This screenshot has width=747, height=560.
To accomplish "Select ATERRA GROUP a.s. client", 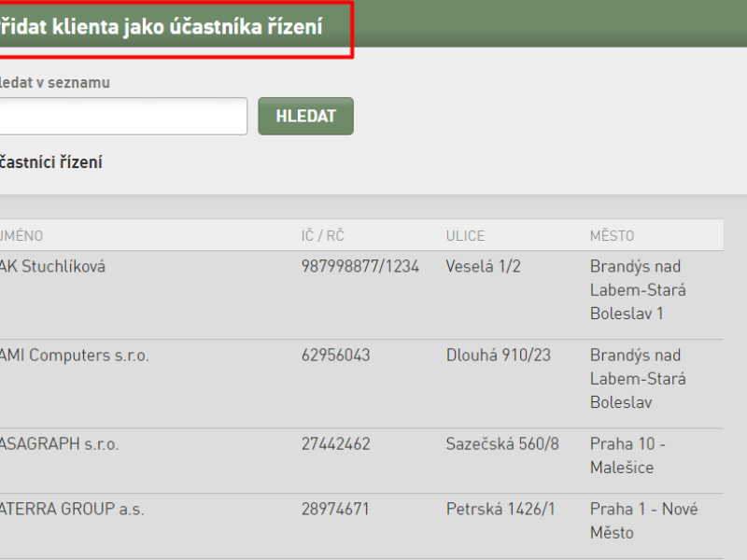I will point(72,509).
